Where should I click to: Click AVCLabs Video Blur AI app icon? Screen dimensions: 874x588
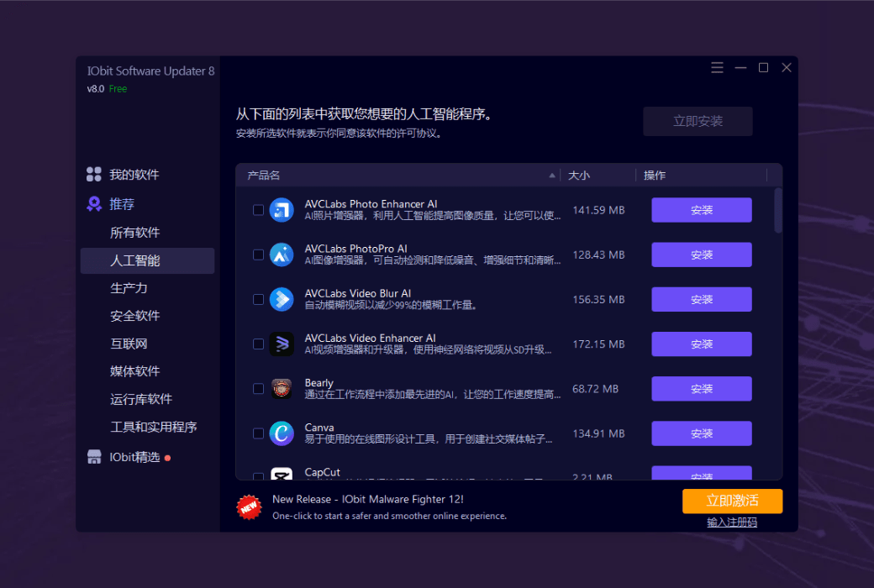tap(282, 299)
